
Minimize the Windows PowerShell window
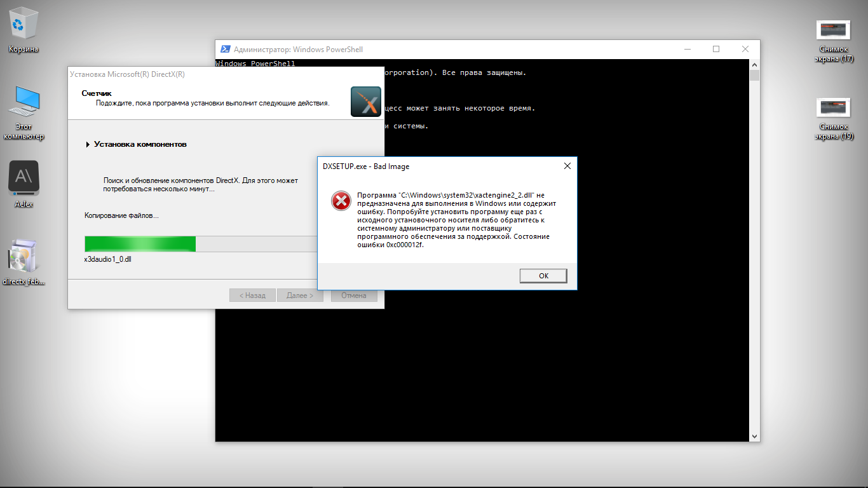pyautogui.click(x=688, y=50)
